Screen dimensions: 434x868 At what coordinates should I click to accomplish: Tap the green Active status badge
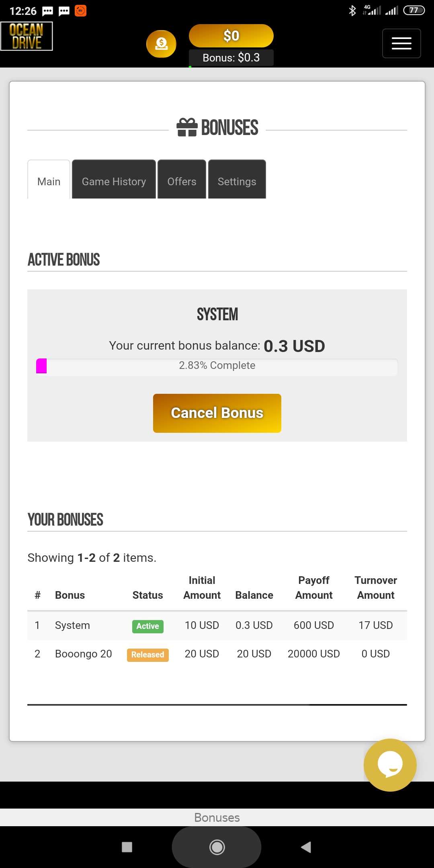click(x=147, y=626)
